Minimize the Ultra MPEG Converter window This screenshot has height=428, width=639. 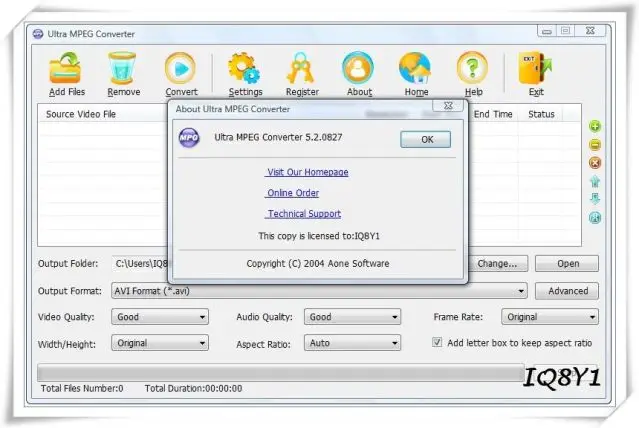coord(547,31)
